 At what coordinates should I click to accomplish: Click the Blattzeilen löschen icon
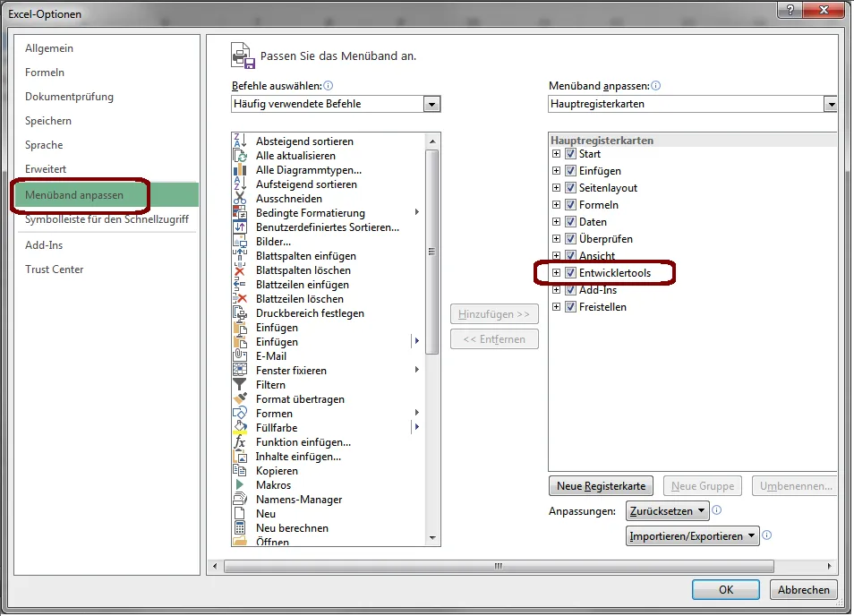[x=239, y=299]
